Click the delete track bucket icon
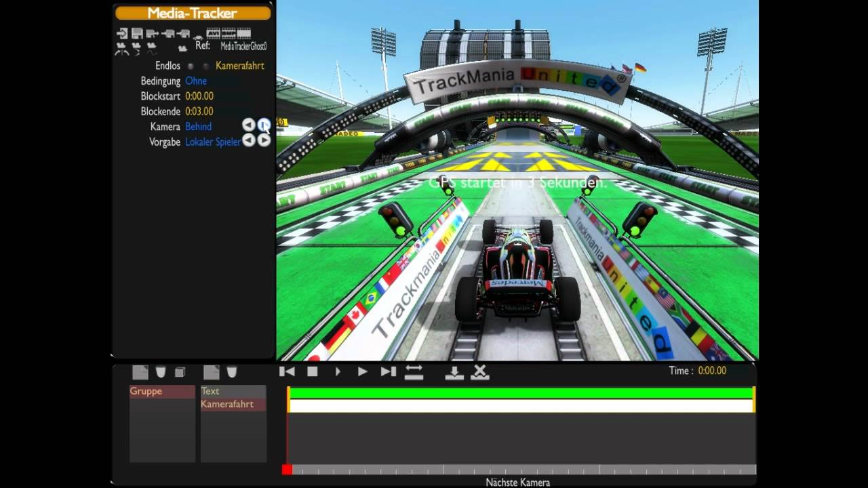Viewport: 868px width, 488px height. pos(232,372)
